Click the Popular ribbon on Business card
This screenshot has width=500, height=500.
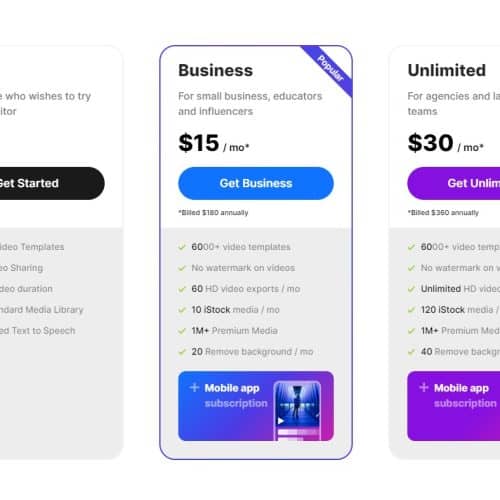point(328,70)
